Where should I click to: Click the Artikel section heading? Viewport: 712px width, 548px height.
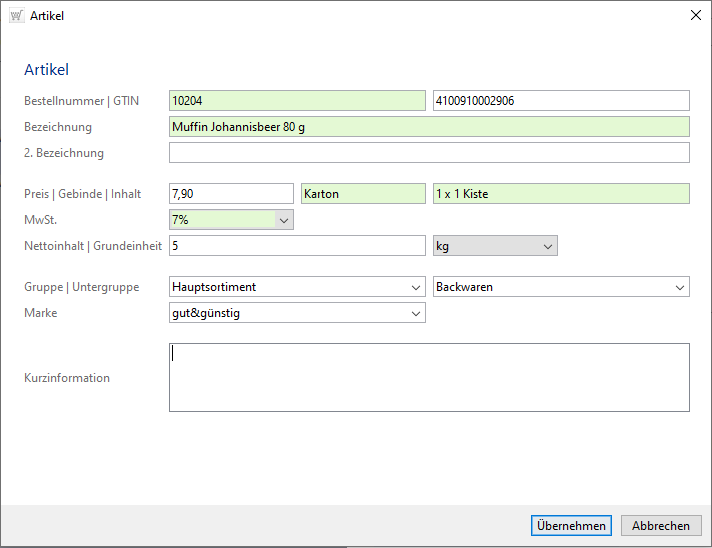click(46, 70)
